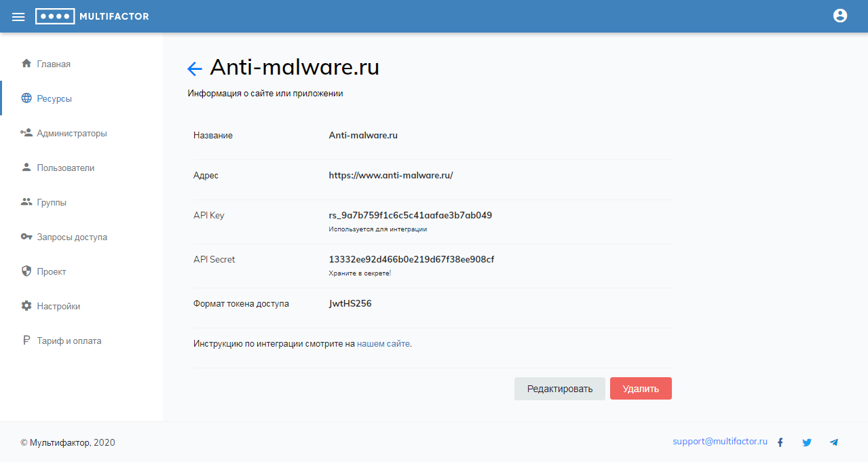Click the address https://www.anti-malware.ru/
The image size is (868, 462).
391,175
